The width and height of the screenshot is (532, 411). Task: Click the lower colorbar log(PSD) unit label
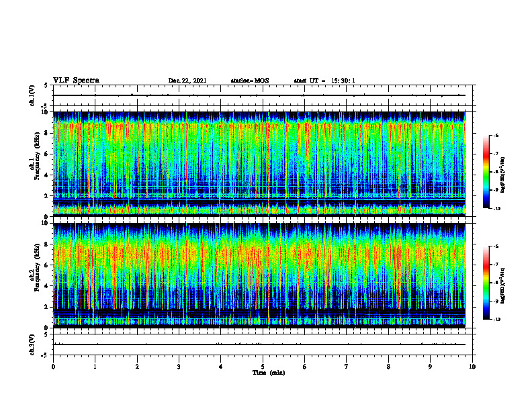(503, 285)
